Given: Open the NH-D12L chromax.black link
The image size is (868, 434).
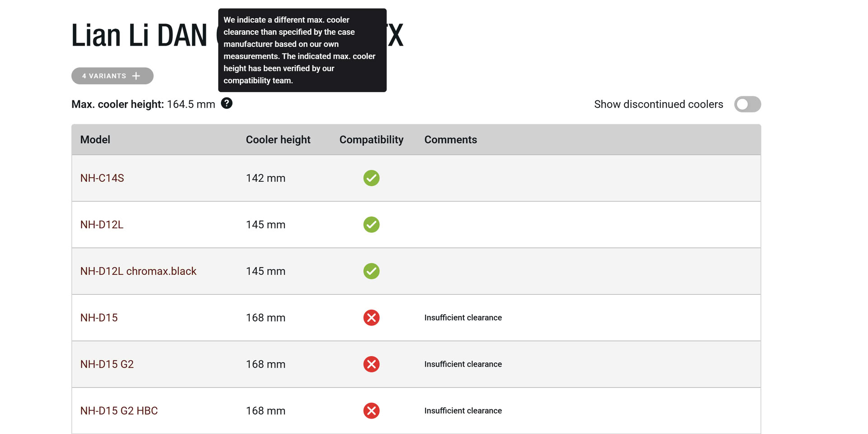Looking at the screenshot, I should (x=138, y=271).
